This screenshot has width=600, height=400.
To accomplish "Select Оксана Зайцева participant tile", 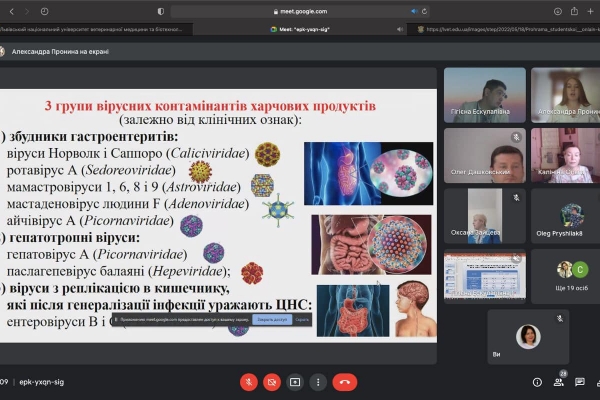I will click(x=485, y=216).
